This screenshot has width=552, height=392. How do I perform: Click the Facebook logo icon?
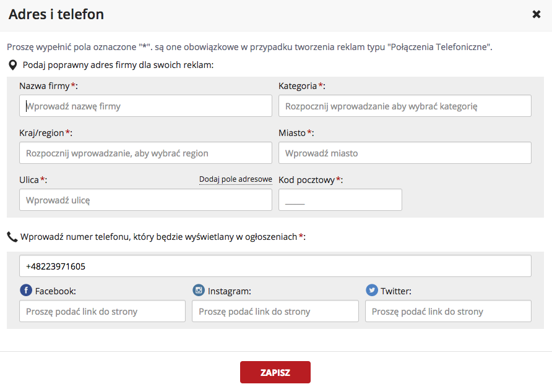pyautogui.click(x=26, y=291)
